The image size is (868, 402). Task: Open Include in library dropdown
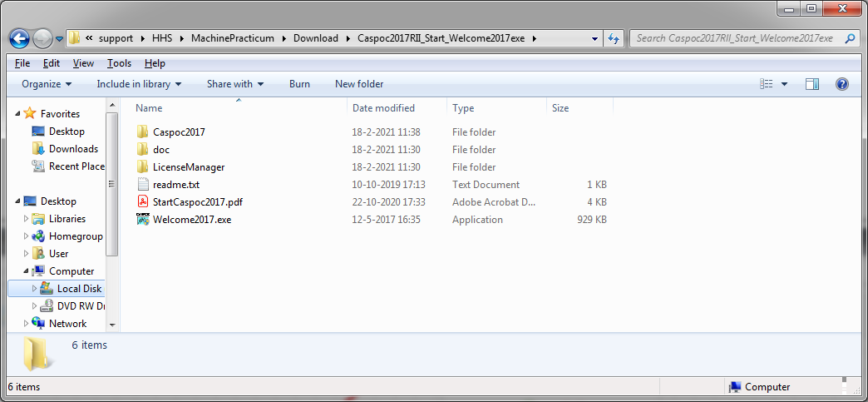pyautogui.click(x=139, y=84)
